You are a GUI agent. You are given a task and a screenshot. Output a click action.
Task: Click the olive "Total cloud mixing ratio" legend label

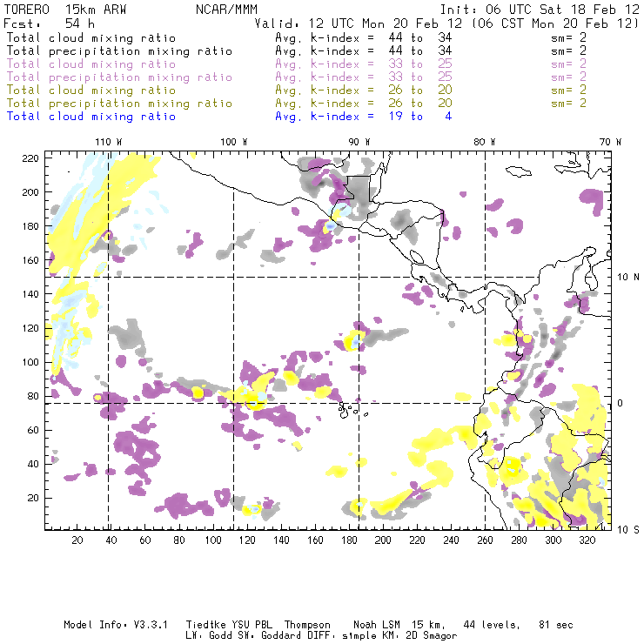coord(91,91)
